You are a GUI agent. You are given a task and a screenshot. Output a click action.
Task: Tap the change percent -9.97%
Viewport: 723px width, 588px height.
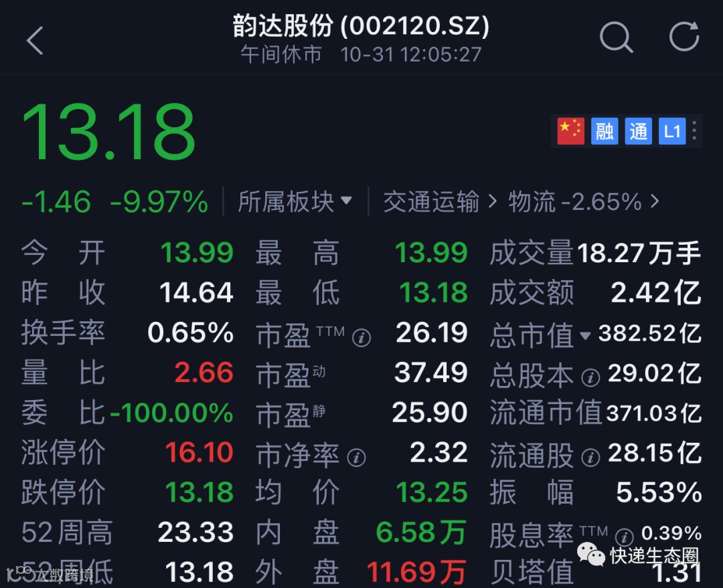(159, 202)
